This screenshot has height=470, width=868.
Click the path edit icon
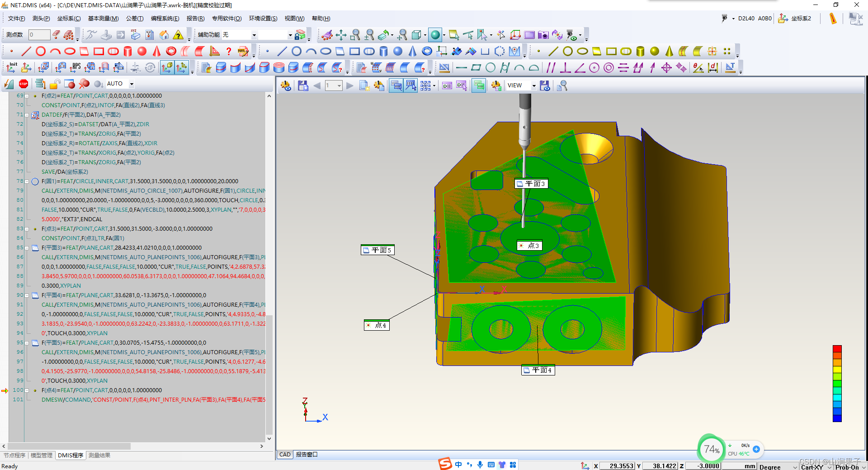243,51
